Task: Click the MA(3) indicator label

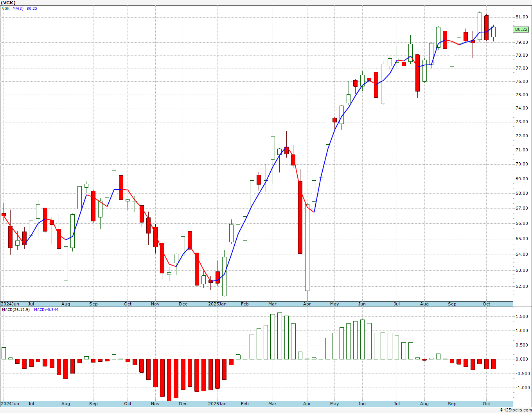Action: tap(18, 8)
